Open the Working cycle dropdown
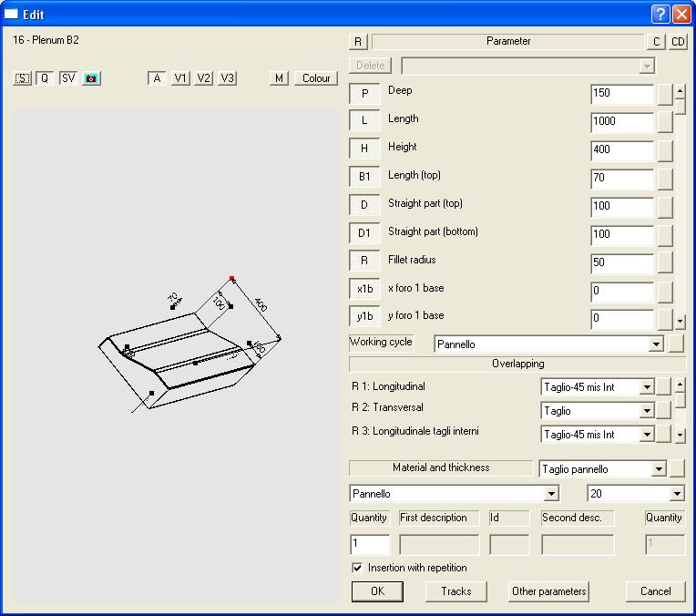 point(655,344)
